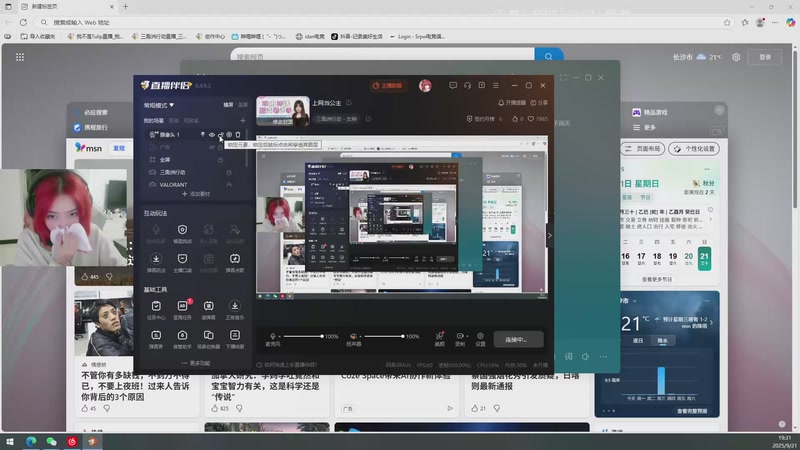
Task: Pin 摄像头 1 source to top
Action: (x=203, y=135)
